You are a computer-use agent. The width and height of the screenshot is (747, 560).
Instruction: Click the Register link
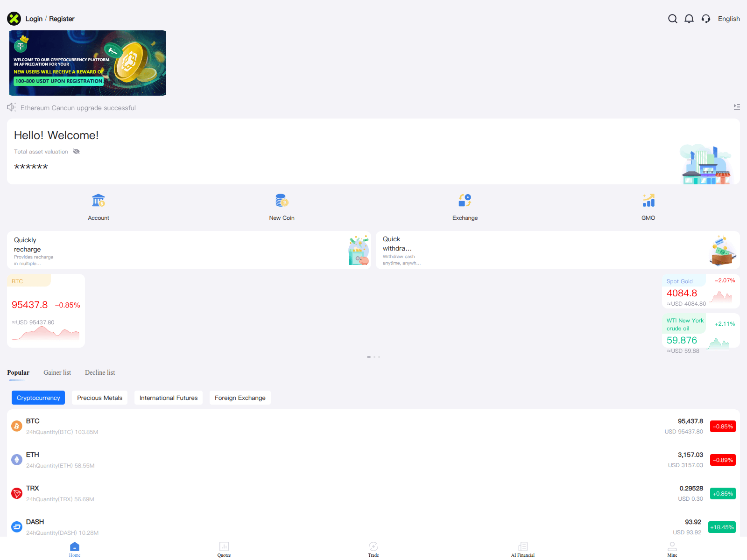click(x=62, y=19)
